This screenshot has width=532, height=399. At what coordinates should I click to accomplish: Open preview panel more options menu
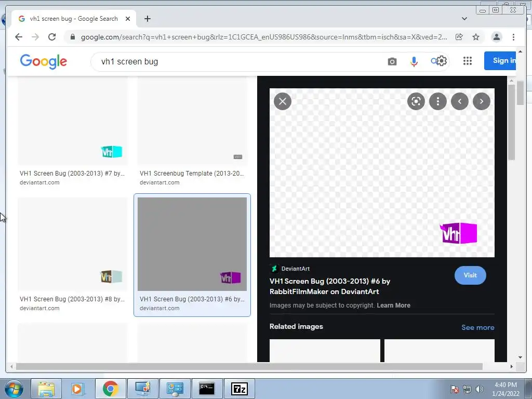click(x=438, y=101)
